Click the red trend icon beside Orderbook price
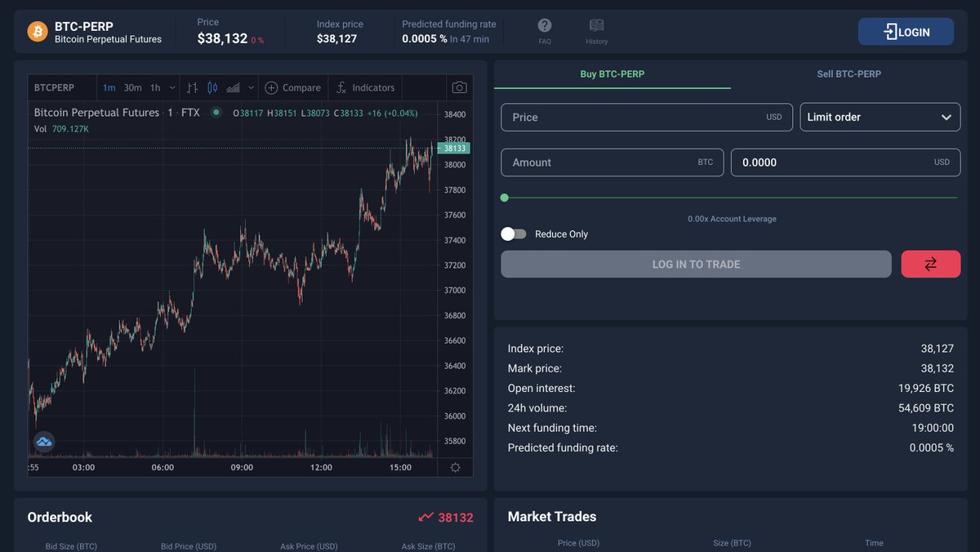 pos(425,517)
